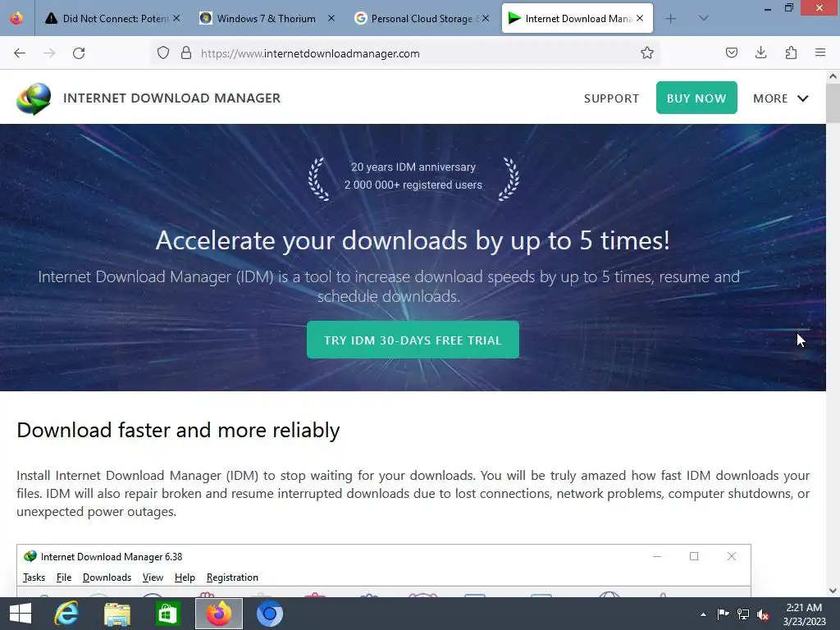Start the IDM 30-days free trial
Viewport: 840px width, 630px height.
413,340
